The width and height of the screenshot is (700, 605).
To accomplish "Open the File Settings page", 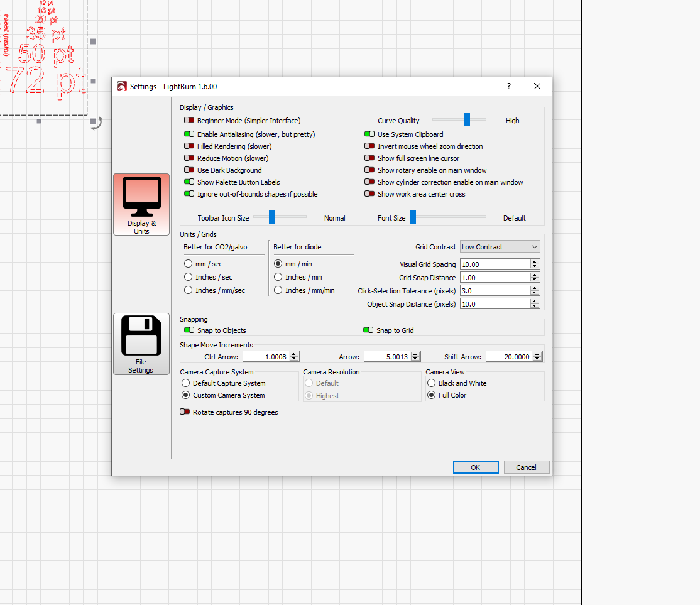I will pyautogui.click(x=141, y=344).
